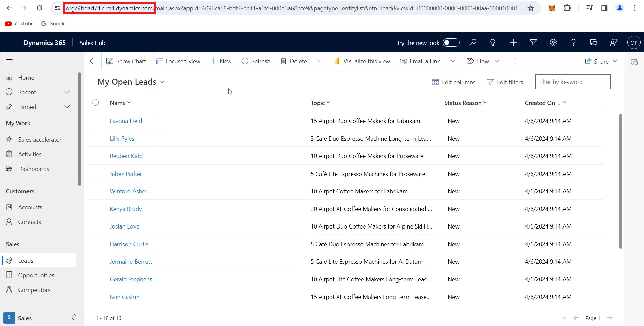The width and height of the screenshot is (644, 326).
Task: Open Sales accelerator in sidebar
Action: tap(39, 139)
